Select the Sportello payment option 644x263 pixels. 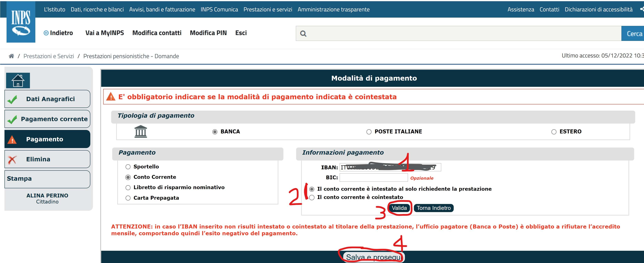128,167
